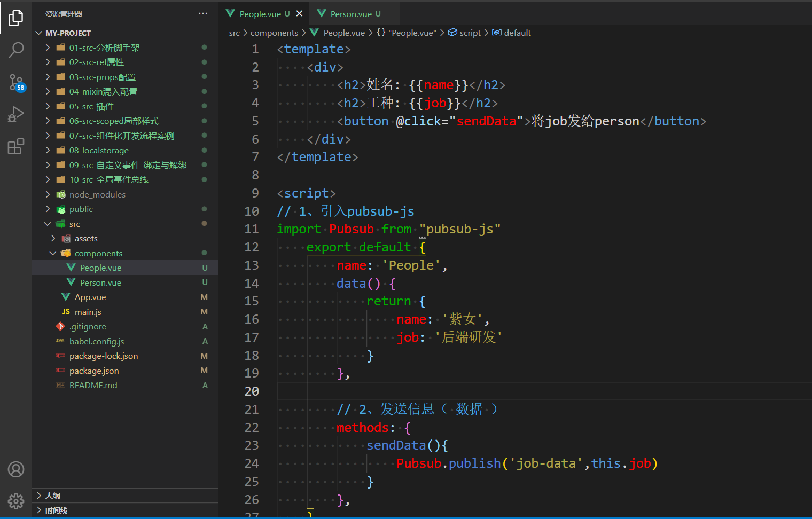812x519 pixels.
Task: Open the Manage gear icon
Action: point(16,501)
